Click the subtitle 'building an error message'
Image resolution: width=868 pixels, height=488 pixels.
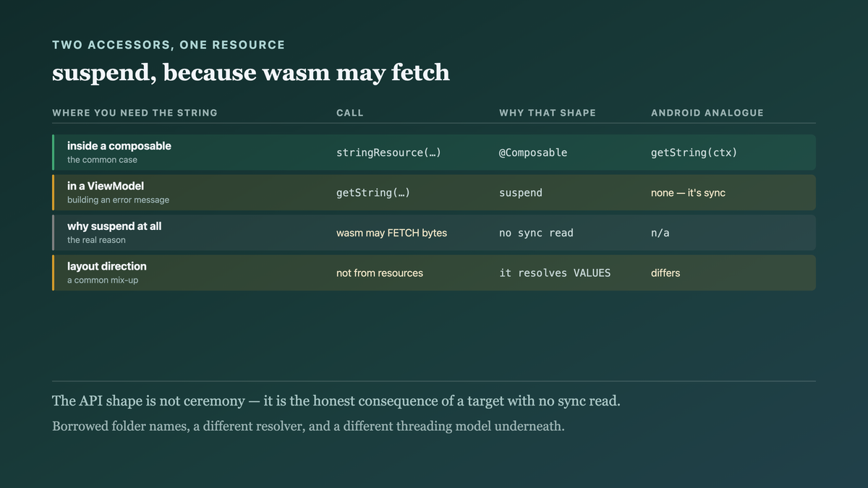[118, 200]
